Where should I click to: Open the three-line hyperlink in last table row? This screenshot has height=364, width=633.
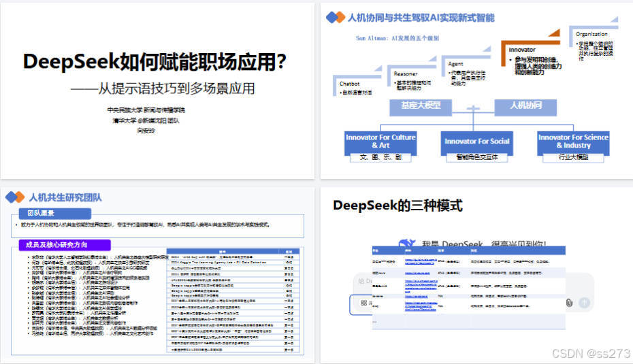421,306
